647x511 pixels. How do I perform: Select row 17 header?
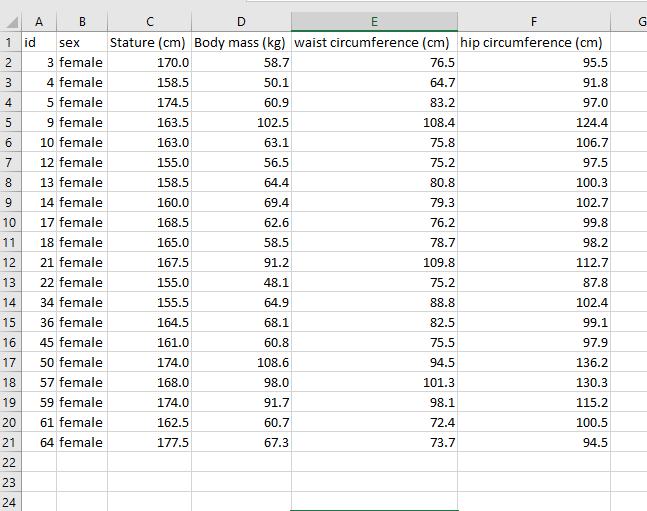click(10, 362)
